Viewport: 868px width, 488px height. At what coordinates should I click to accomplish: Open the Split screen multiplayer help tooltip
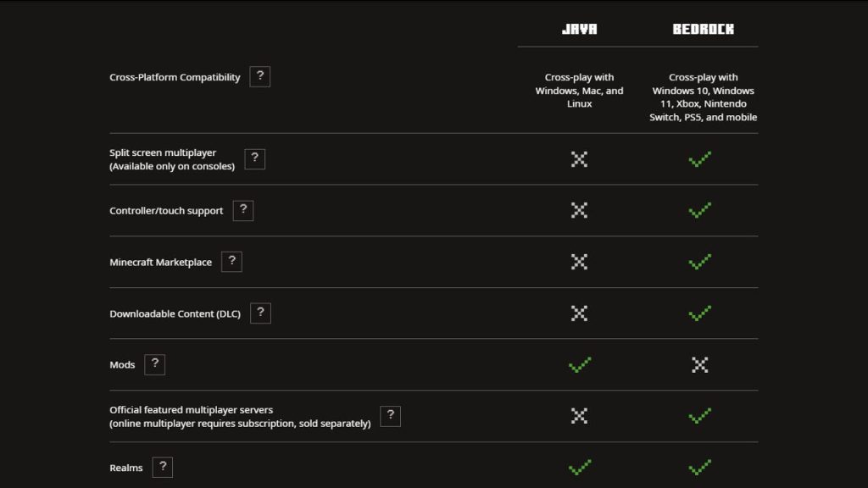pos(254,158)
